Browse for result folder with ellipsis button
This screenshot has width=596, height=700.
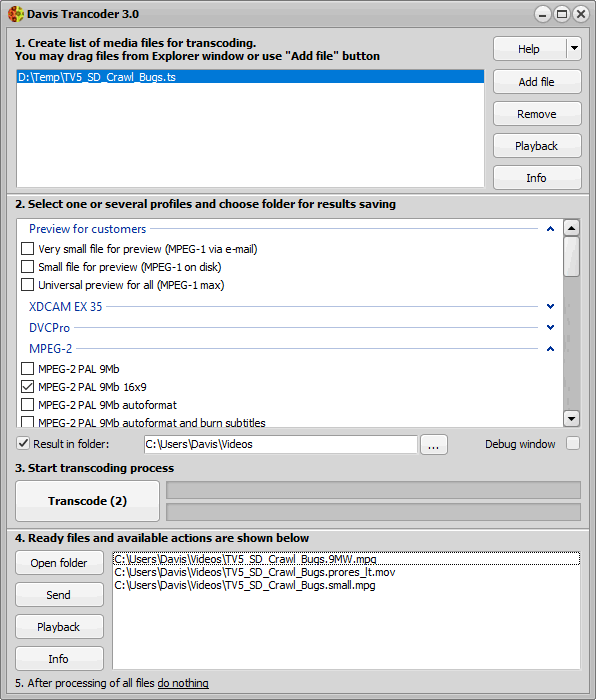coord(433,445)
